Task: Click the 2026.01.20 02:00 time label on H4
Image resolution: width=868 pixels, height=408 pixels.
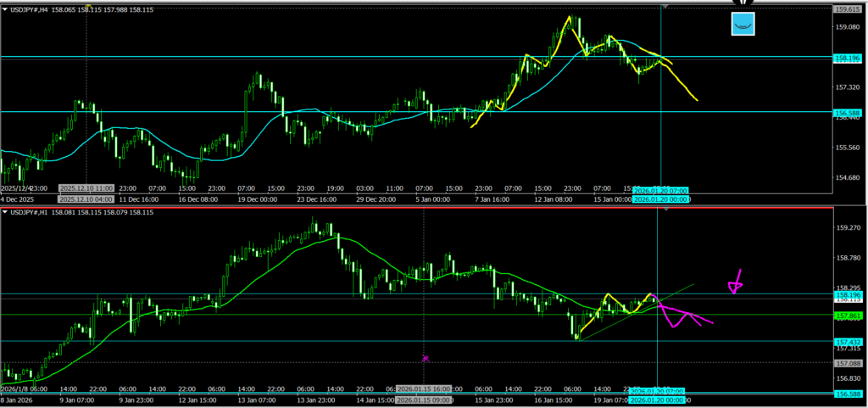Action: click(x=660, y=191)
